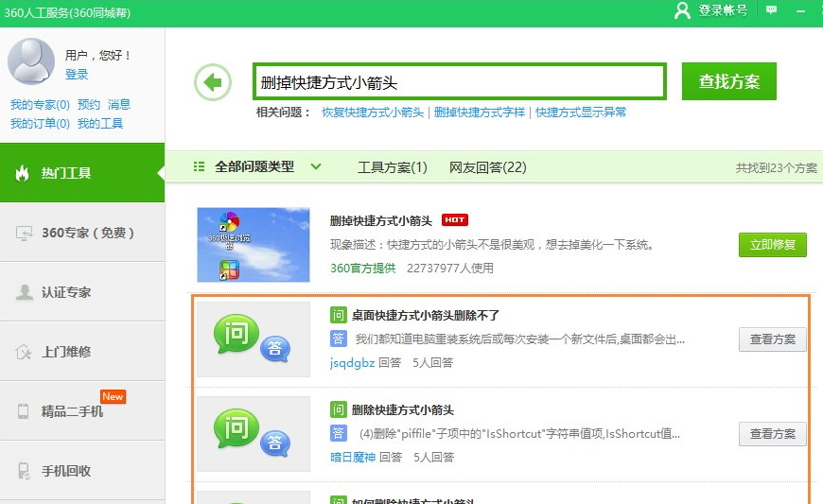Click the search box containing 删掉快捷方式小箭头
Image resolution: width=823 pixels, height=504 pixels.
[460, 81]
